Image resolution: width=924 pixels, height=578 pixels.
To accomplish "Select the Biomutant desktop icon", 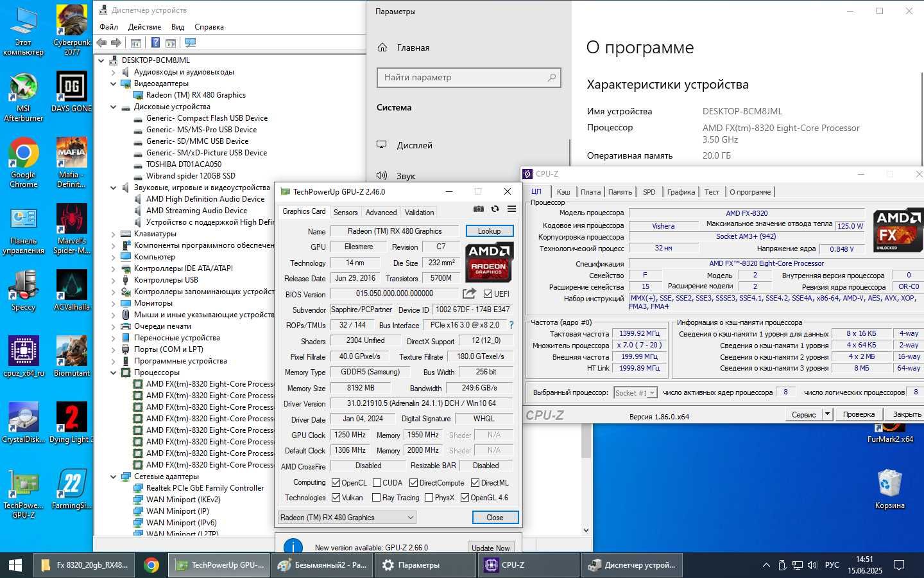I will 72,356.
